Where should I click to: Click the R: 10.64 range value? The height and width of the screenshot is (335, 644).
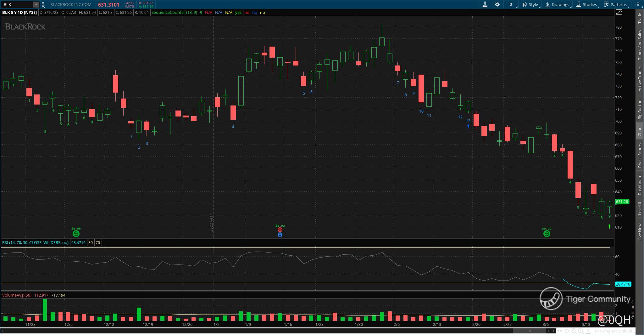coord(142,12)
